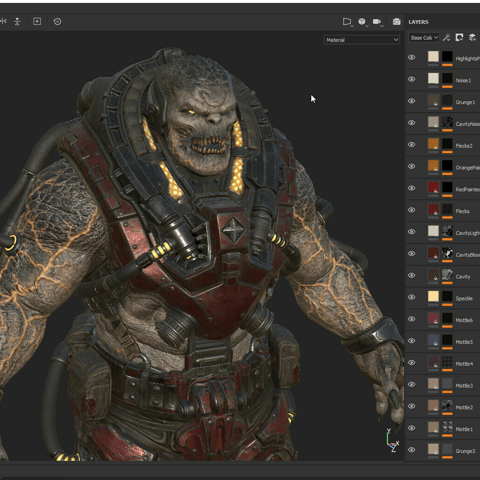Click the add layer stack icon
This screenshot has width=480, height=480.
click(472, 38)
